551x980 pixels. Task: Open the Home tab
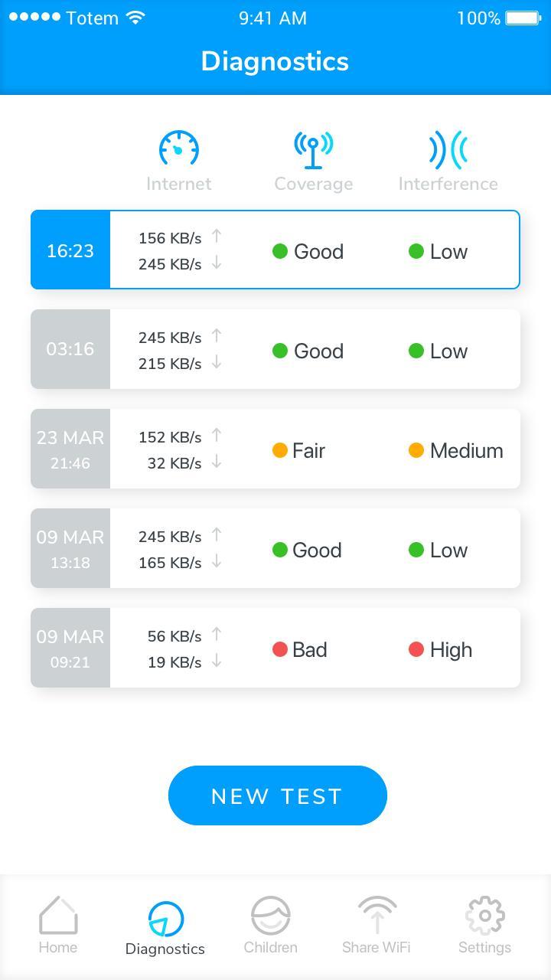click(x=58, y=925)
